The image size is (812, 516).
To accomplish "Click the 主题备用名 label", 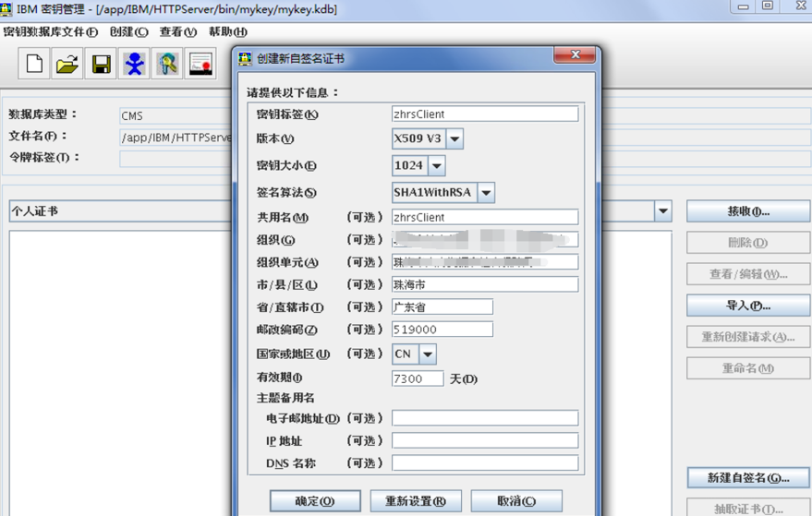I will [x=285, y=398].
